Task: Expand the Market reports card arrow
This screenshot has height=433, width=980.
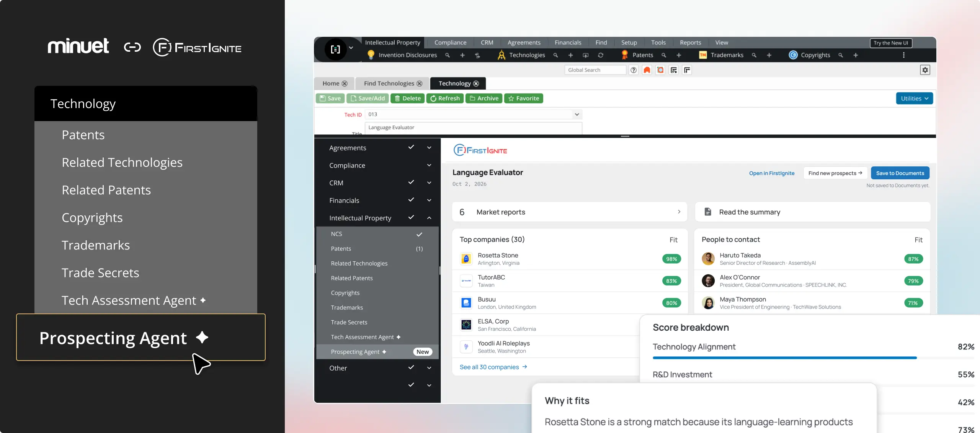Action: [679, 212]
